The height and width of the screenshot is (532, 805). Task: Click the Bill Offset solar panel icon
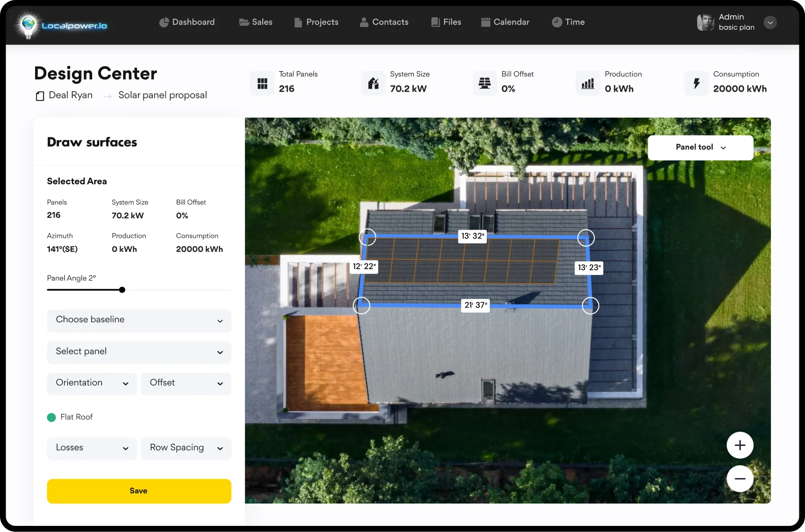point(485,83)
